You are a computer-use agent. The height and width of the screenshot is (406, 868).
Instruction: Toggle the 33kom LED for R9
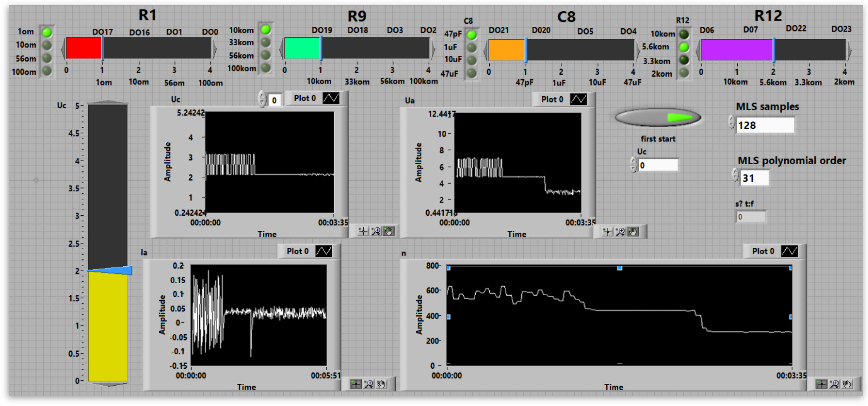pos(265,42)
